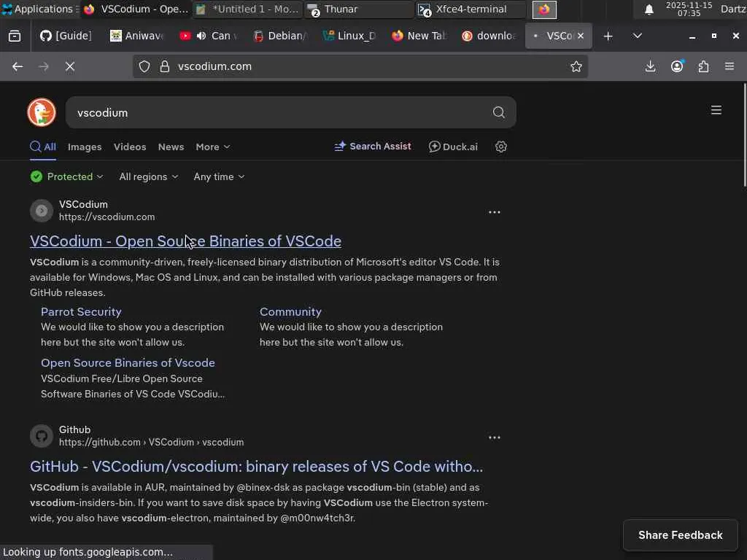
Task: Expand the Any time filter
Action: pos(219,176)
